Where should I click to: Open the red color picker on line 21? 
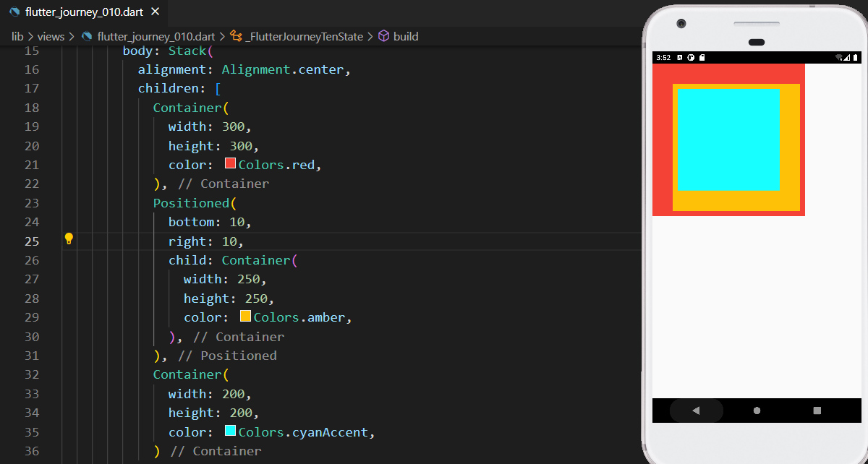[x=229, y=163]
